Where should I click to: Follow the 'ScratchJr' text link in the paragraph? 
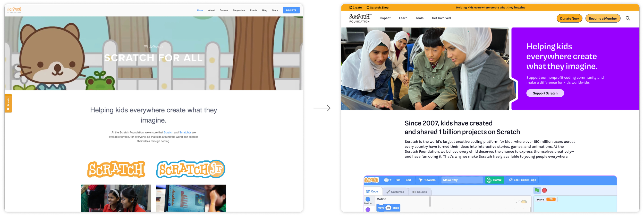(185, 132)
